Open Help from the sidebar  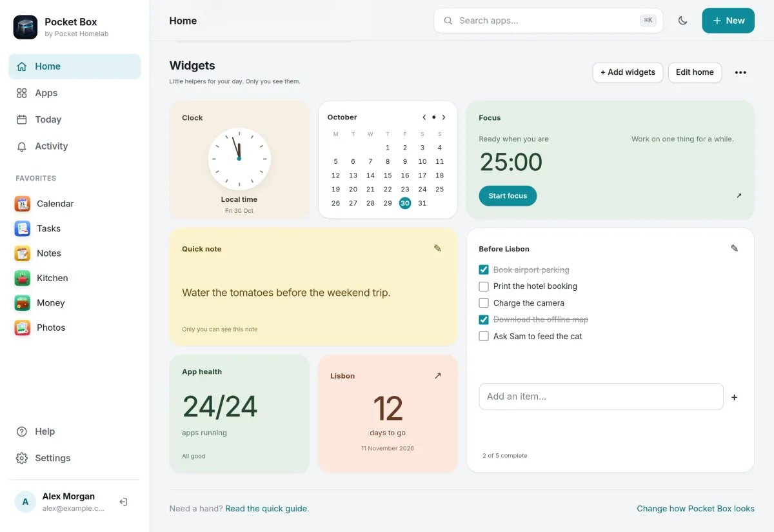tap(74, 431)
